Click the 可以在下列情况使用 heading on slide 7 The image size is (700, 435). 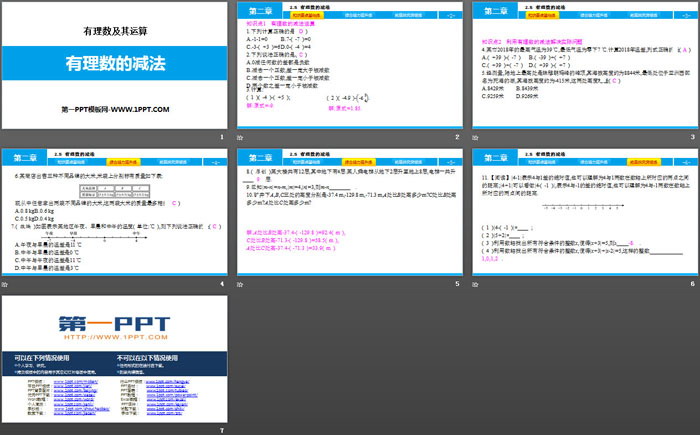point(42,356)
